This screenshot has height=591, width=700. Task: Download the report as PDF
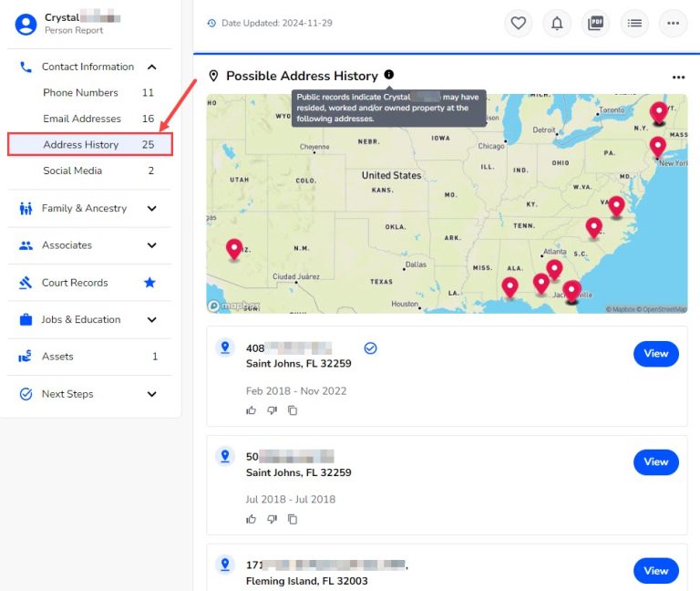point(596,24)
